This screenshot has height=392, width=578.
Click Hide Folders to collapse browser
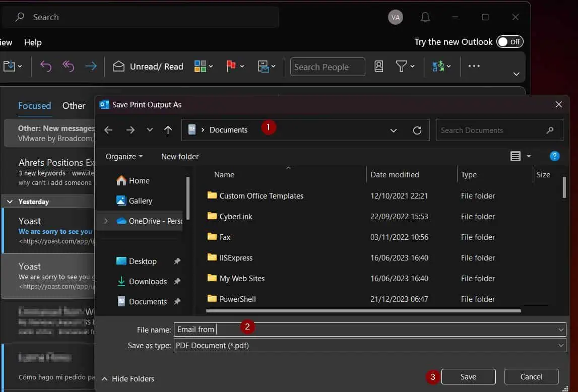[x=128, y=379]
